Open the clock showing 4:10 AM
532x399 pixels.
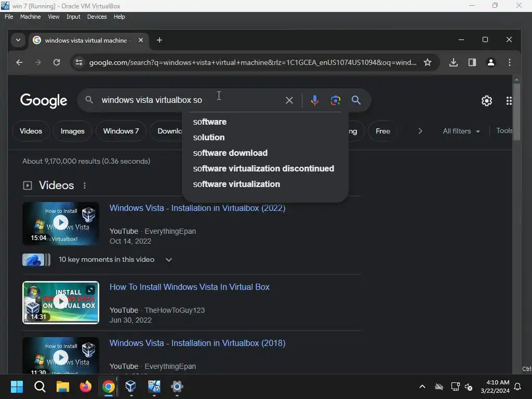point(495,387)
